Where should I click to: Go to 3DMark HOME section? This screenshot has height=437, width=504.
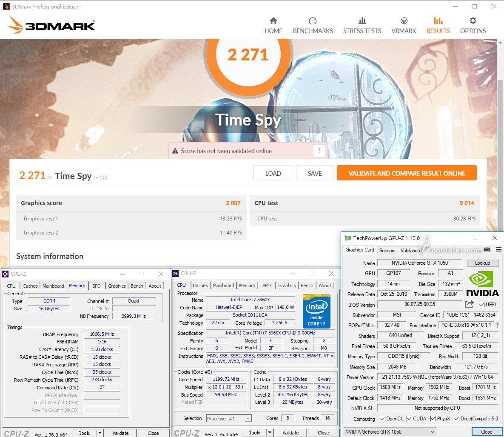point(273,26)
